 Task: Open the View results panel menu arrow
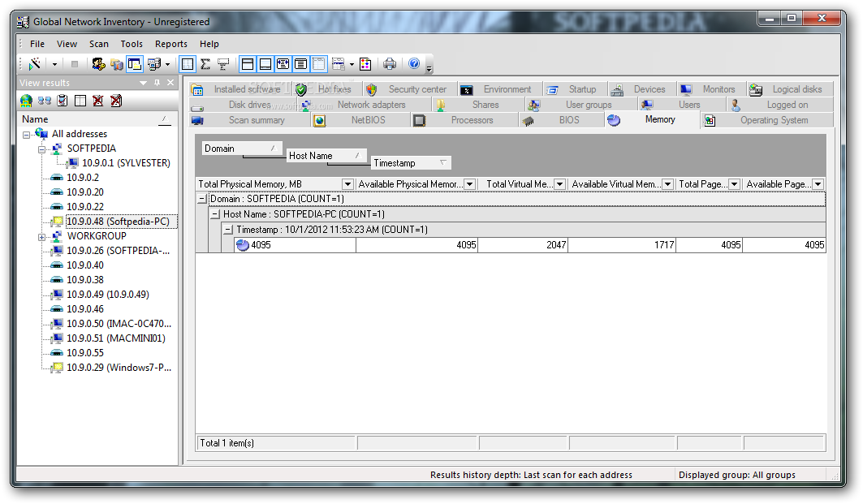(x=143, y=83)
